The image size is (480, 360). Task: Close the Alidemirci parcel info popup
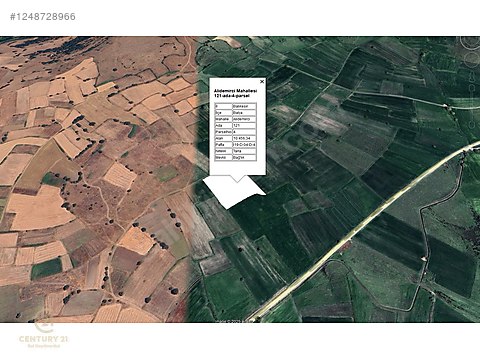point(262,81)
